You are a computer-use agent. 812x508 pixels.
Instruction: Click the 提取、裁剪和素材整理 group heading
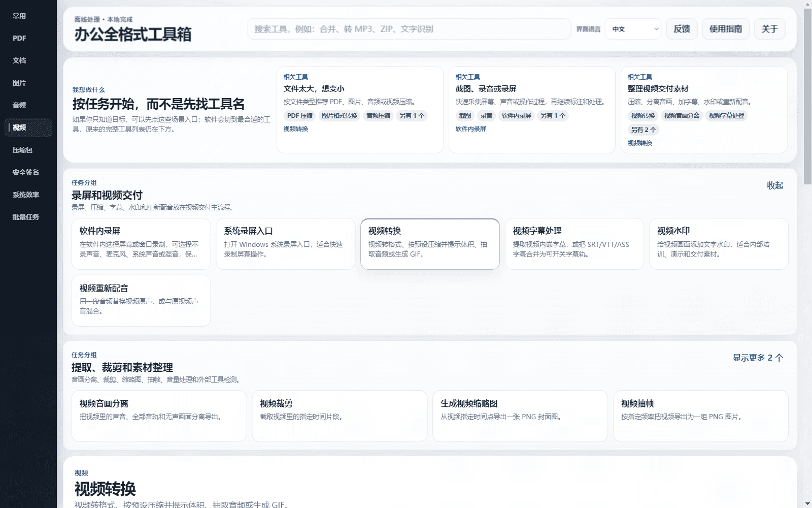pyautogui.click(x=122, y=368)
